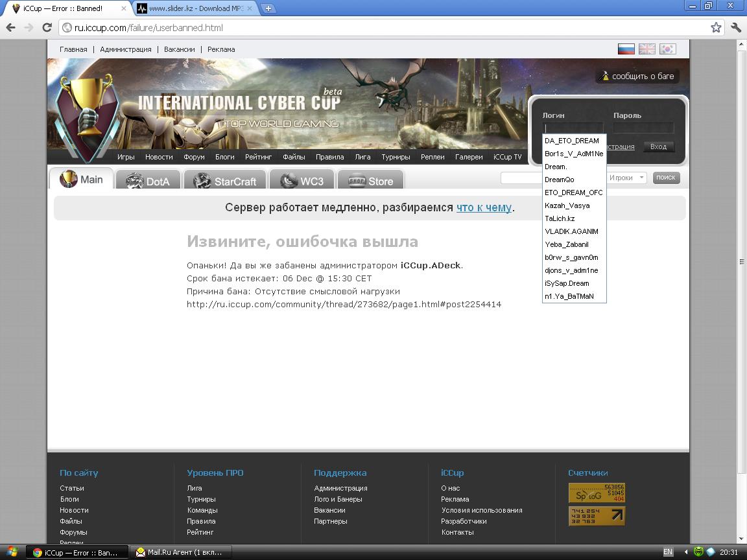Open the iCCup TV menu item

tap(507, 157)
